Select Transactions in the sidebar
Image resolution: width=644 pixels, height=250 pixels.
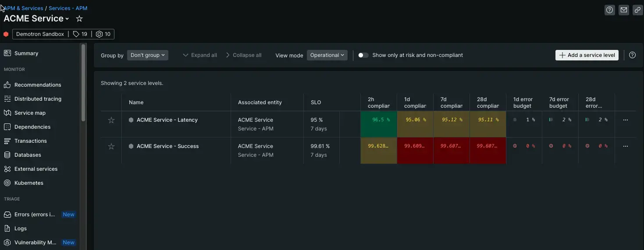pos(30,141)
